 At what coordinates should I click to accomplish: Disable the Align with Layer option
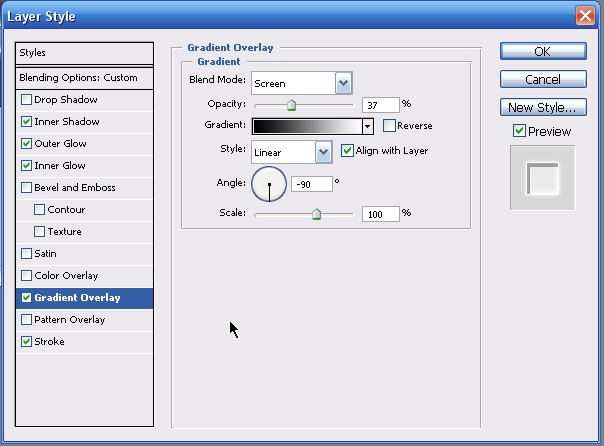[347, 151]
